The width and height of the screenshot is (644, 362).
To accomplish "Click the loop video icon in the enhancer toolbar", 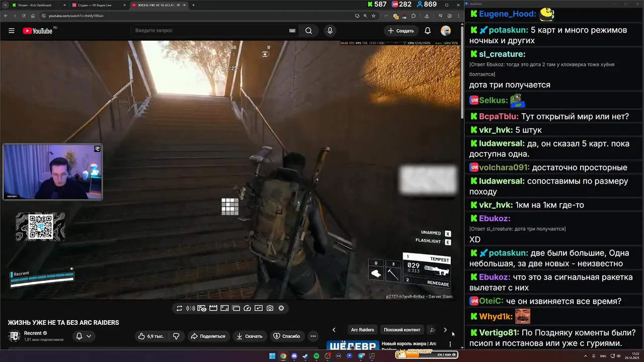I will click(179, 308).
